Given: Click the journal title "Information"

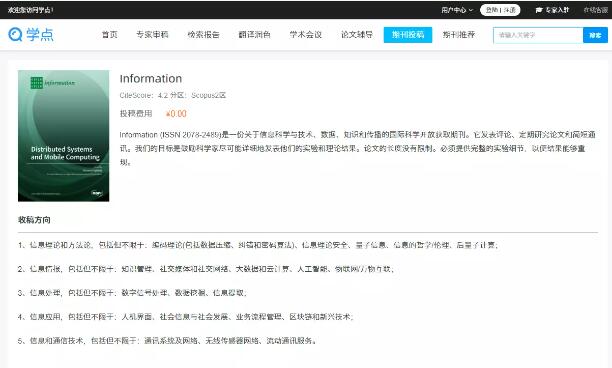Looking at the screenshot, I should point(151,78).
